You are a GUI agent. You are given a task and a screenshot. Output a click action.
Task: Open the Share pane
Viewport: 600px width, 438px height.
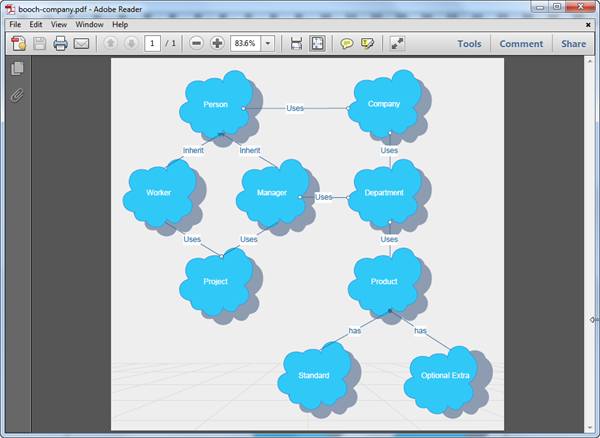[573, 44]
